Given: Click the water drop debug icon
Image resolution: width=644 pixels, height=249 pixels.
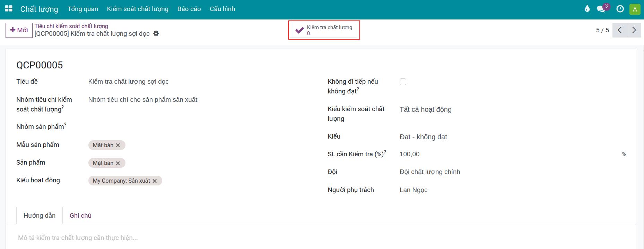Looking at the screenshot, I should pyautogui.click(x=587, y=9).
